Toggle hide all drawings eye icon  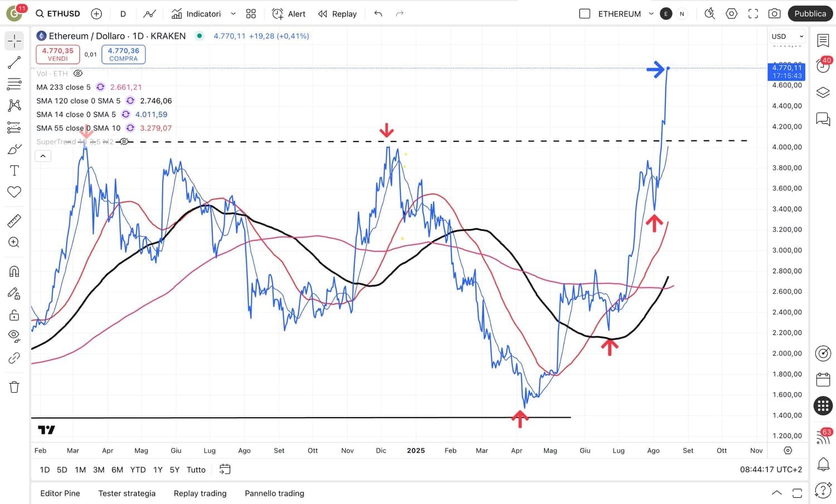coord(14,336)
